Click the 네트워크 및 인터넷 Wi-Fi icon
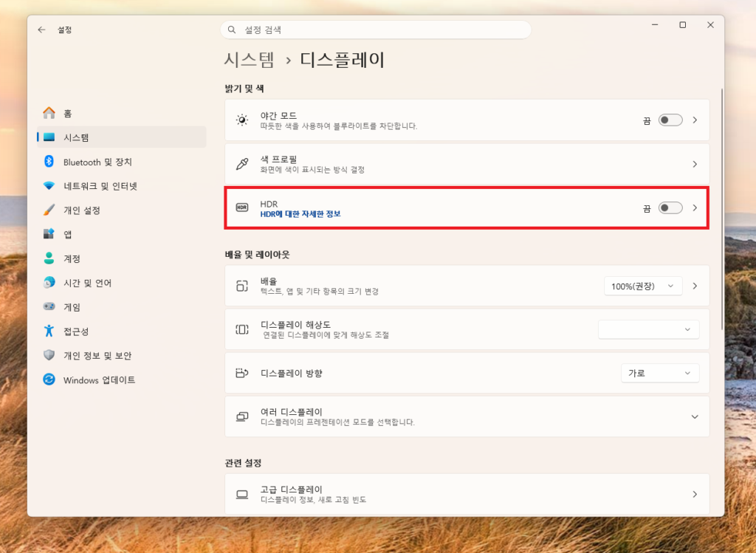 pos(49,186)
